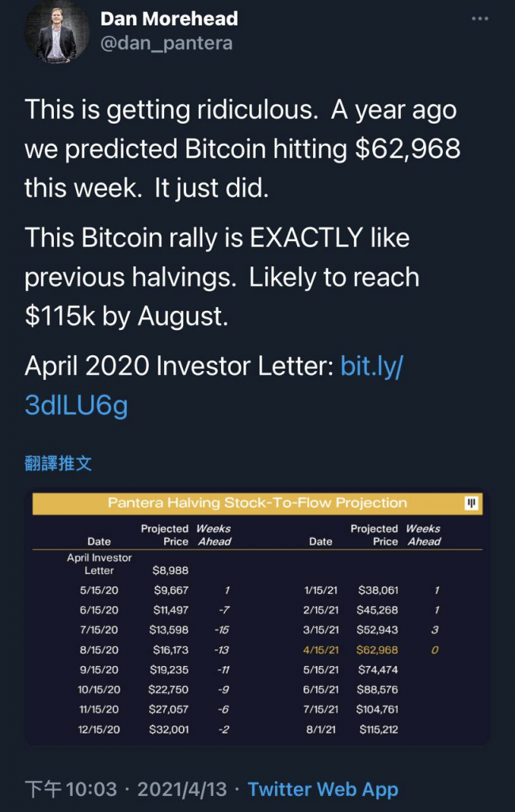
Task: Click the tweet text mentioning $115k by August
Action: click(222, 277)
